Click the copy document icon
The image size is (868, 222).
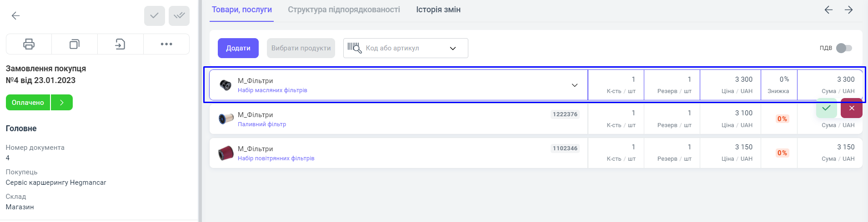click(x=75, y=44)
